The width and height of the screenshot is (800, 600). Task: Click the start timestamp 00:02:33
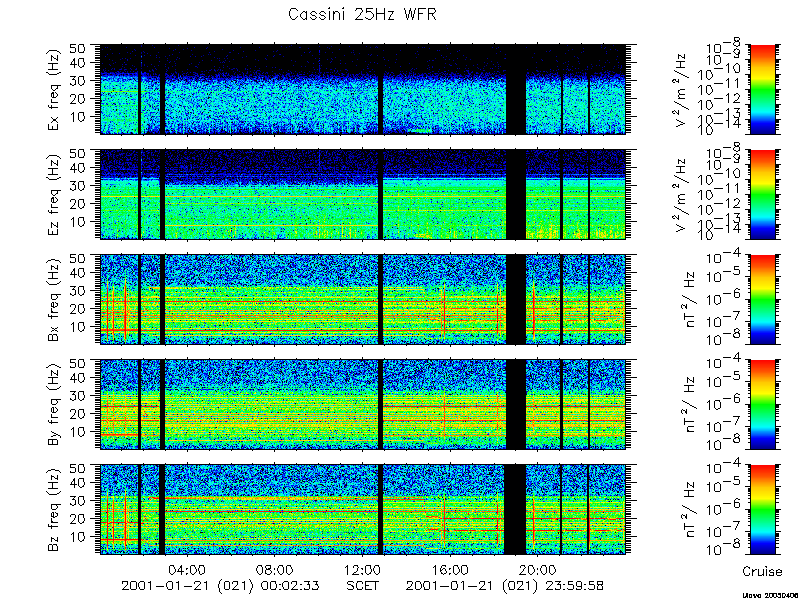tap(291, 585)
